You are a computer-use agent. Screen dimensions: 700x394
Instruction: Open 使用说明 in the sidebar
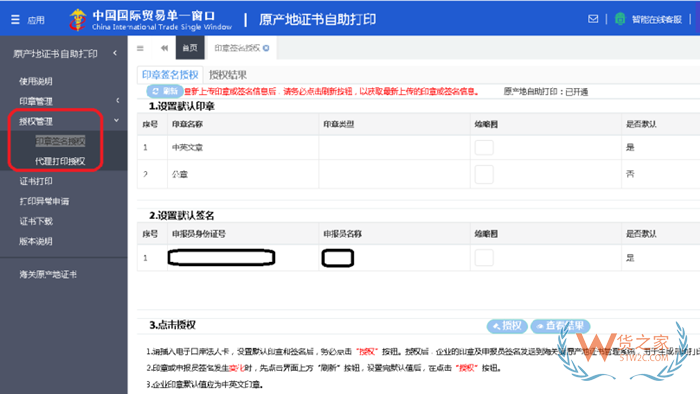[36, 81]
